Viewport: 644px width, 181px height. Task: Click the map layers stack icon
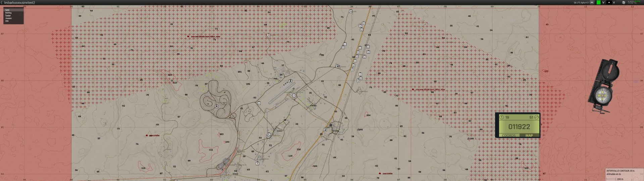[x=624, y=2]
